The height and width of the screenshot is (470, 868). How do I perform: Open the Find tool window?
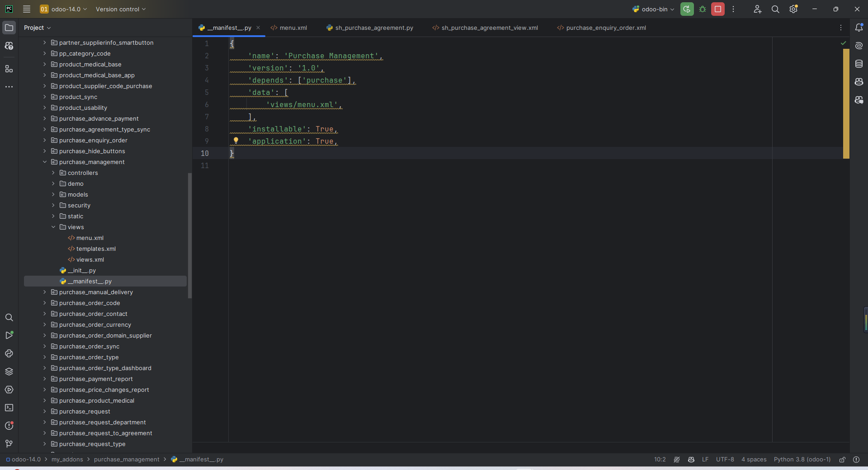pyautogui.click(x=9, y=317)
